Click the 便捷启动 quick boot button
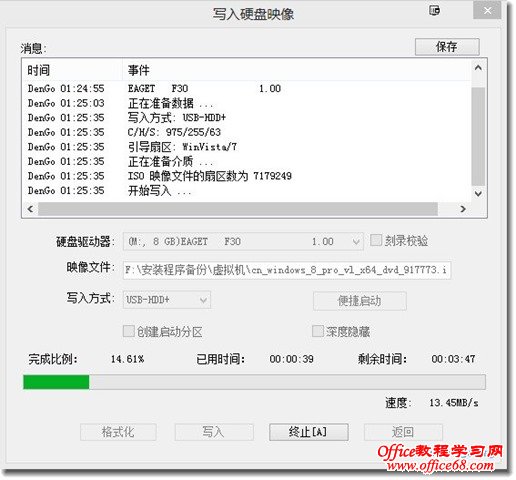Screen dimensions: 516x480 tap(360, 301)
